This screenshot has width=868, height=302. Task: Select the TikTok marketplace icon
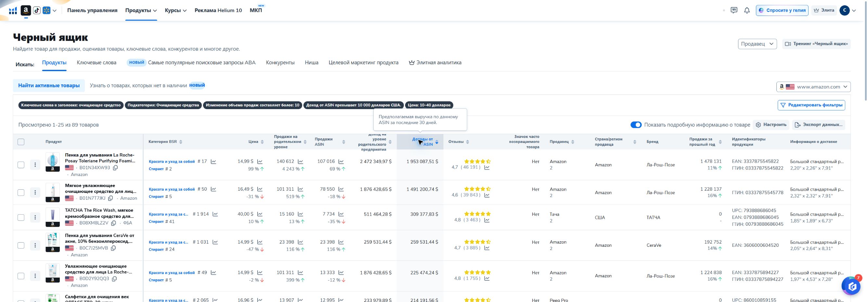tap(37, 10)
